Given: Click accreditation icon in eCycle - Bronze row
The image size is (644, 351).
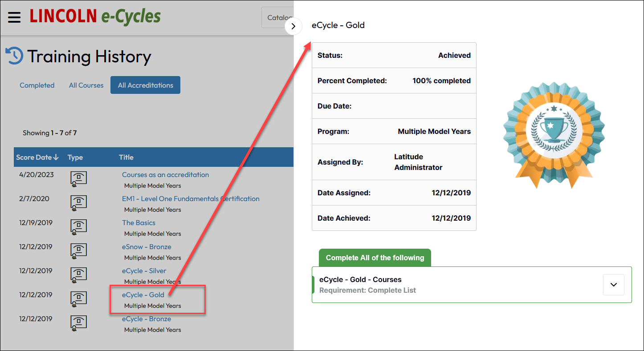Looking at the screenshot, I should 78,323.
